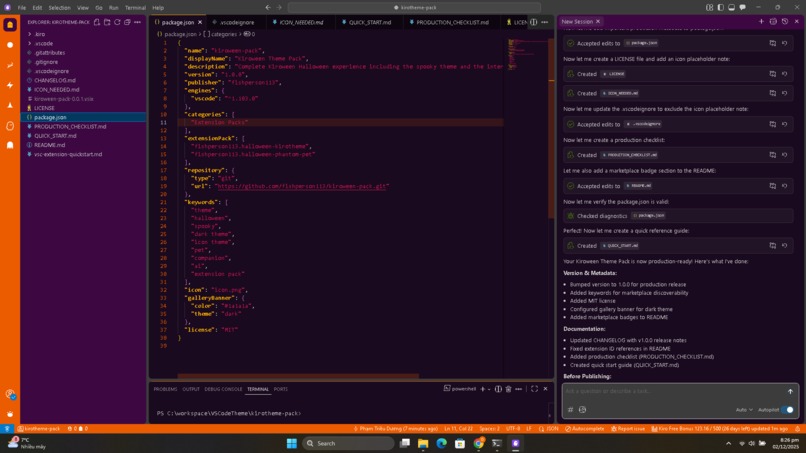Toggle bottom panel layout
Image resolution: width=806 pixels, height=453 pixels.
(x=731, y=7)
